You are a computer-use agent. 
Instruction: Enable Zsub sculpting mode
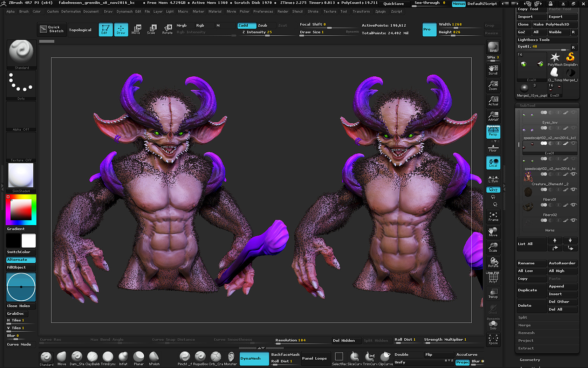tap(262, 26)
